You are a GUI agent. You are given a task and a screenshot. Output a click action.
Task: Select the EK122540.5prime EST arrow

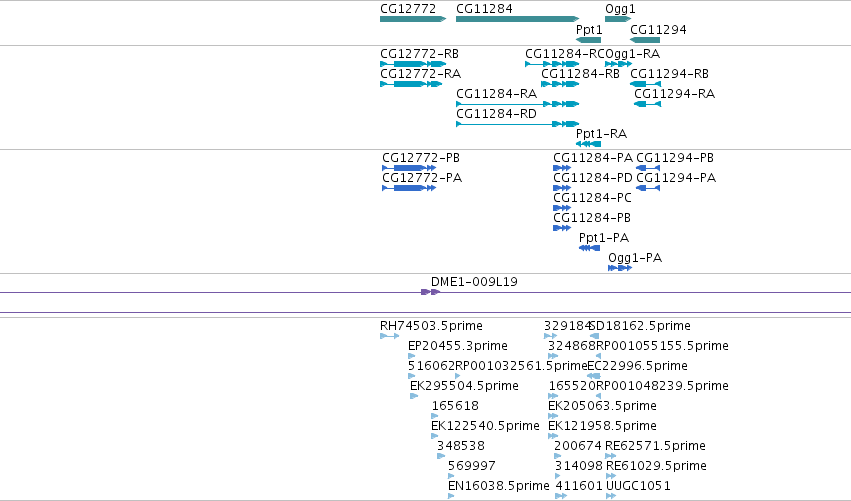[434, 436]
